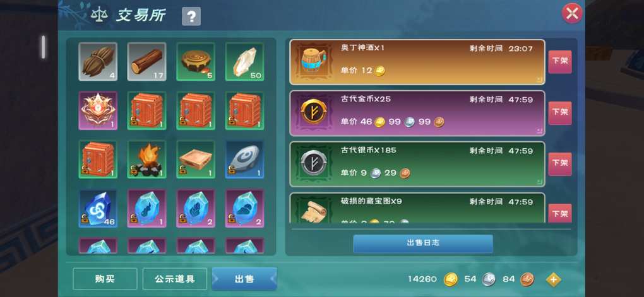The width and height of the screenshot is (644, 297).
Task: Select the tree stump item with 5
Action: 196,62
